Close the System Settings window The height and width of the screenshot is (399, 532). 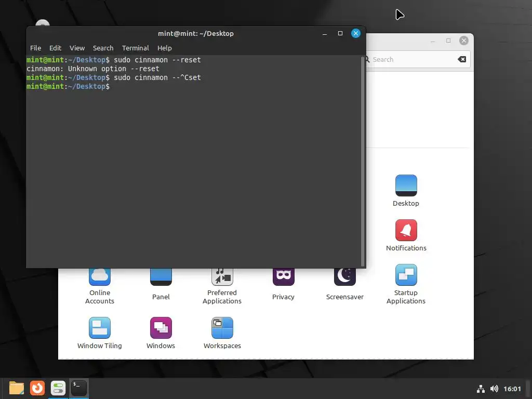click(464, 41)
